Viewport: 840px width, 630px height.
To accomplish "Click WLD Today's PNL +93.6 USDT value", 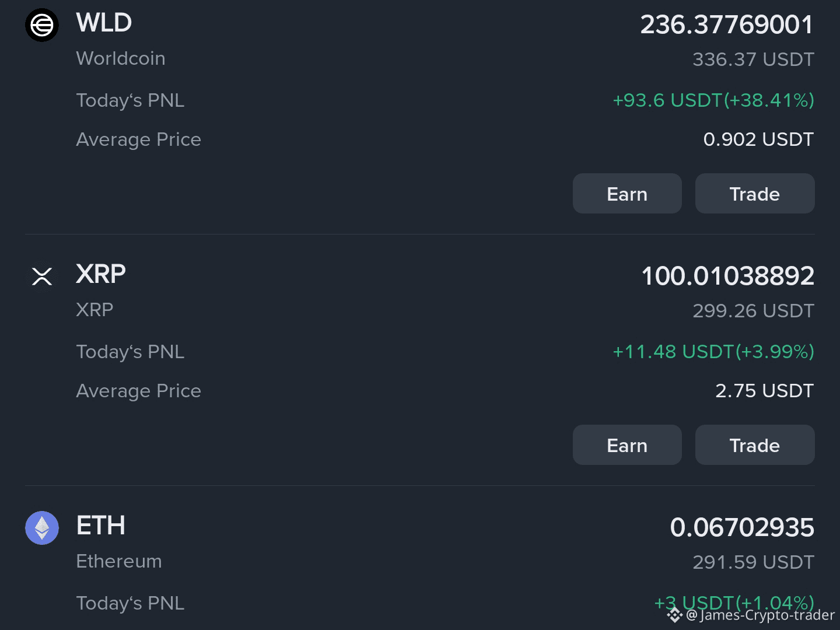I will (713, 100).
